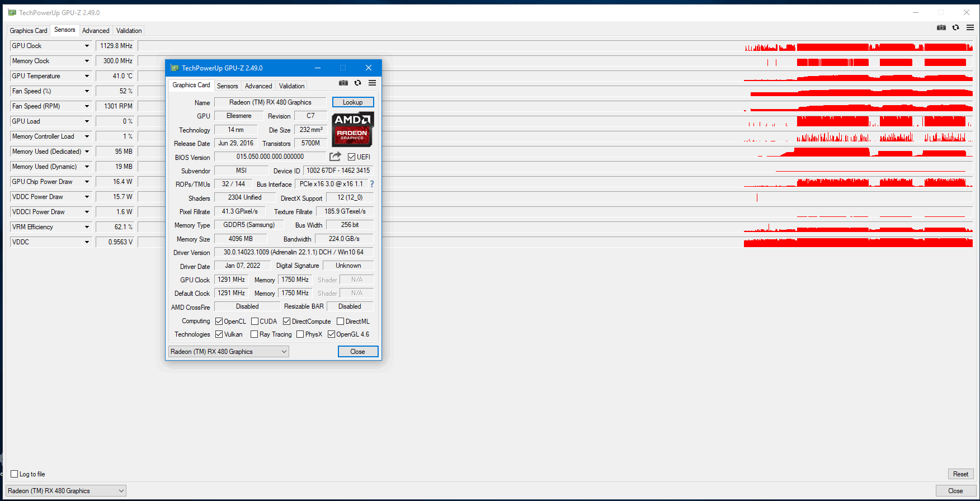980x501 pixels.
Task: Click the screenshot camera icon in front GPU-Z window
Action: point(343,83)
